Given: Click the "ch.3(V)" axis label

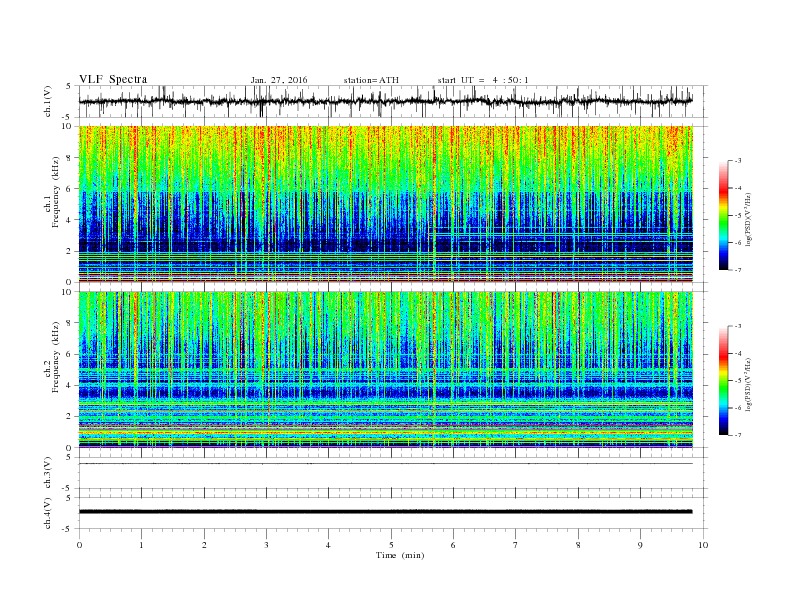Looking at the screenshot, I should coord(48,473).
